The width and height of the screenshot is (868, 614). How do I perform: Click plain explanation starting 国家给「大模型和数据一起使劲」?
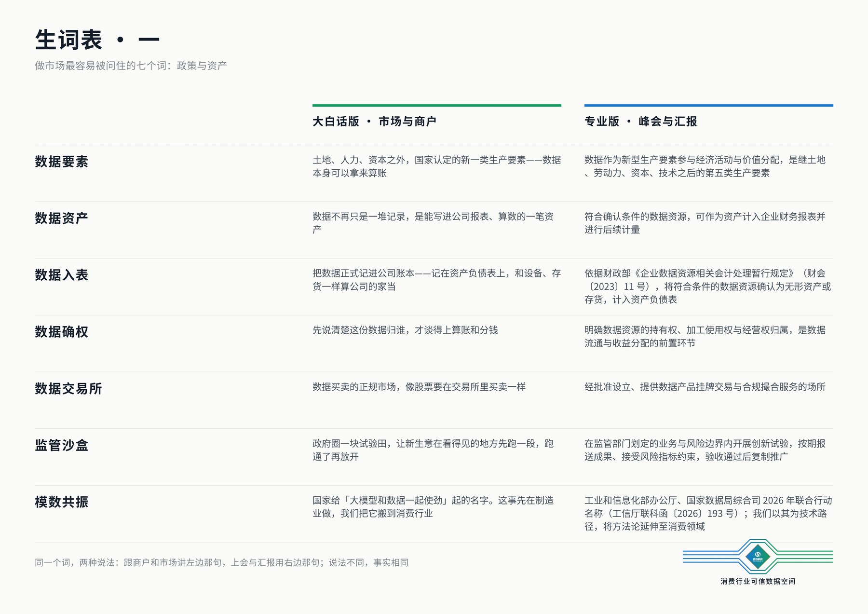coord(433,507)
